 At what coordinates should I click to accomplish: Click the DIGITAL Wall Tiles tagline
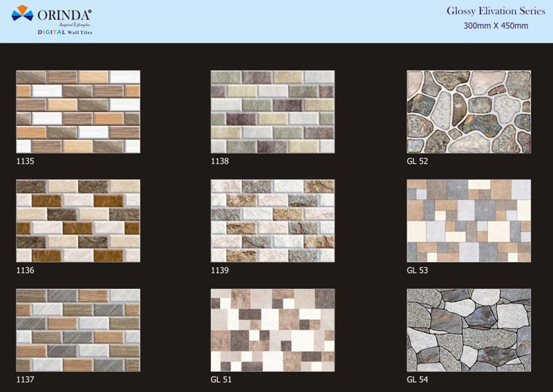(x=64, y=32)
